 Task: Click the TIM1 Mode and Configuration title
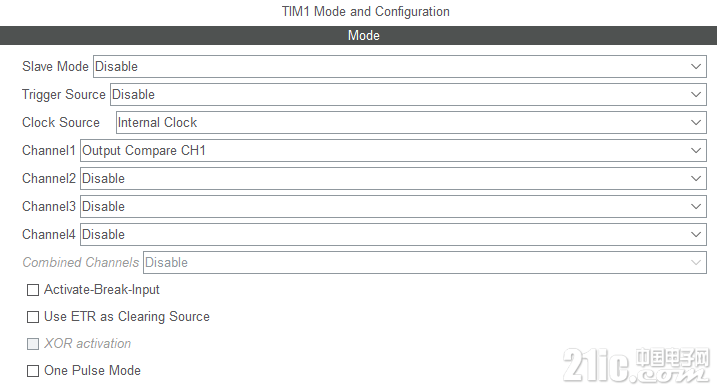click(365, 11)
